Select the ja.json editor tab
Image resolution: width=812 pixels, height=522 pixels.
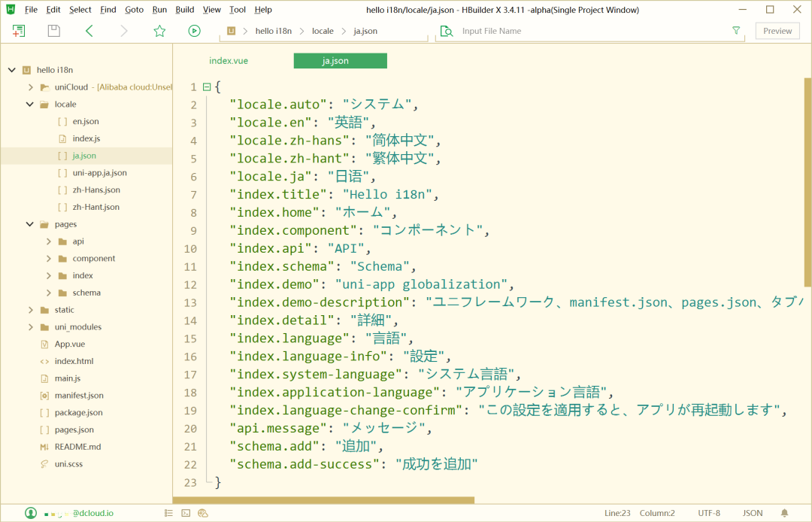(341, 61)
